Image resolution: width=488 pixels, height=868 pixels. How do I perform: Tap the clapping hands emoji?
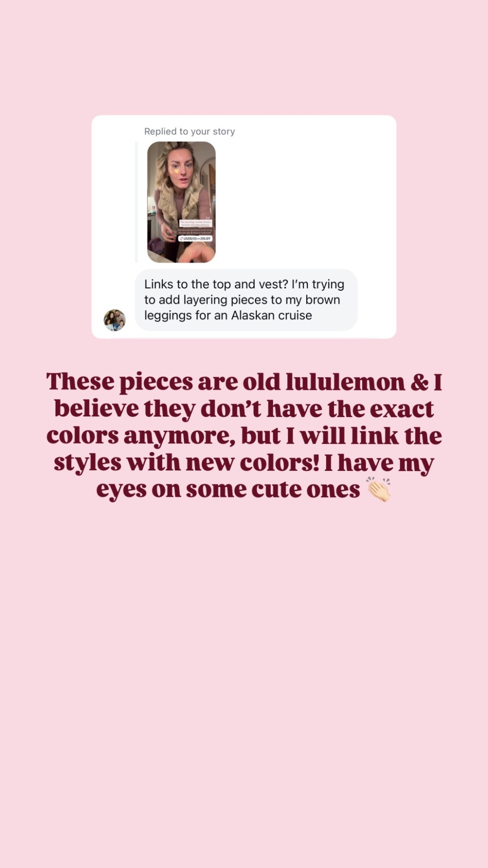[379, 490]
